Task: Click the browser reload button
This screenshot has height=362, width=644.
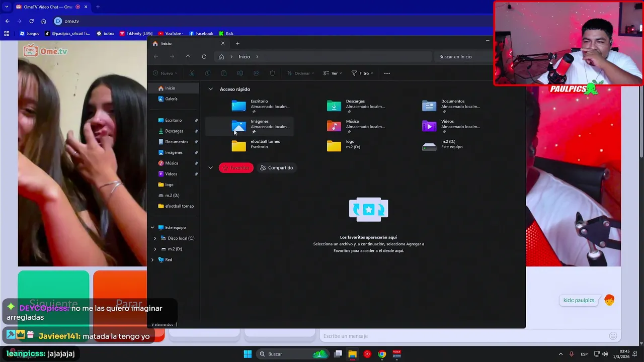Action: pos(31,21)
